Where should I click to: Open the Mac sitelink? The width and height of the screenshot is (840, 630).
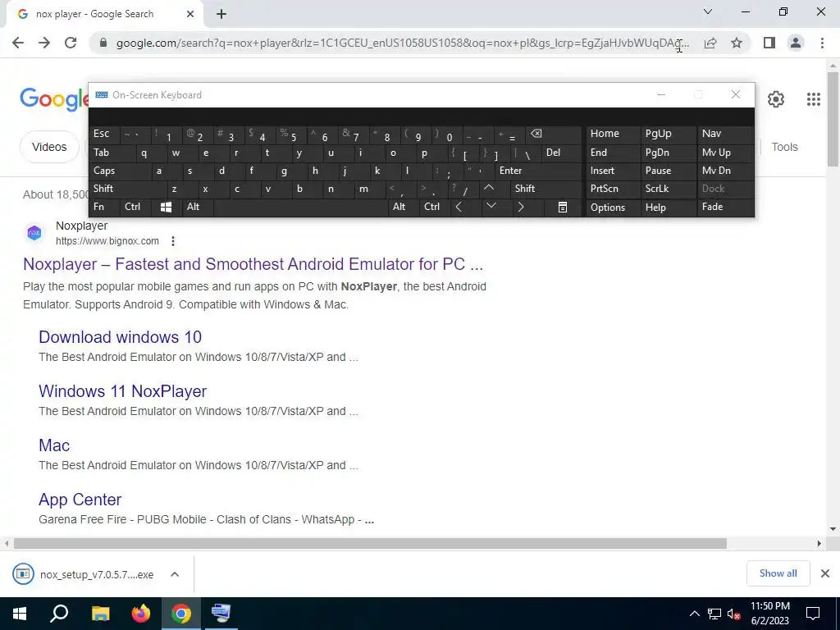tap(54, 445)
